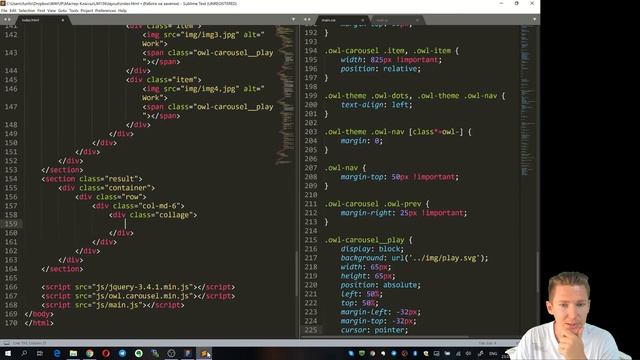
Task: Click 'cursor: pointer' on line 225
Action: (373, 330)
